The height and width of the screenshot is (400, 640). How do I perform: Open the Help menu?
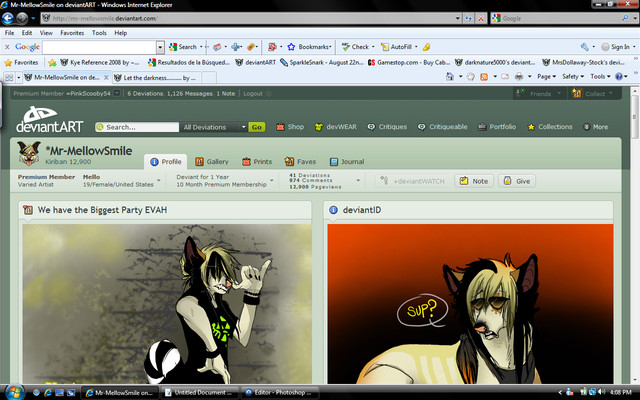[120, 33]
